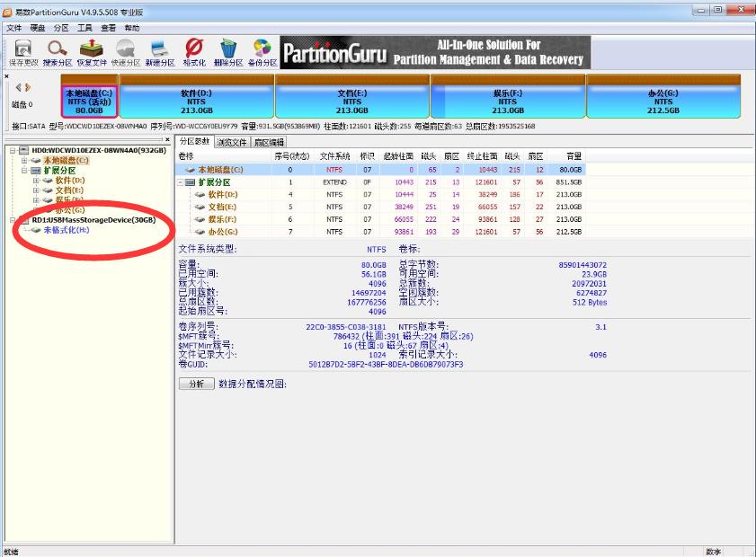Expand the 文档(E:) tree node
The height and width of the screenshot is (557, 756).
[36, 190]
